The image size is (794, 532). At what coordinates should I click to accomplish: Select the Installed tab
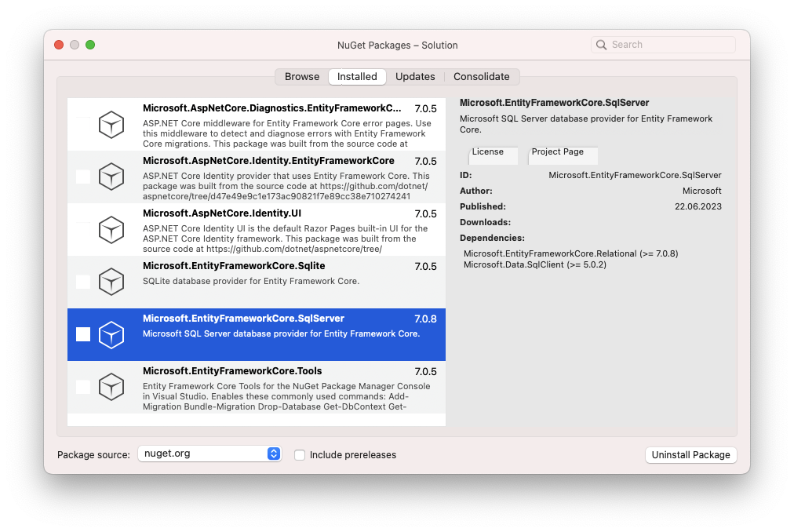click(x=357, y=77)
